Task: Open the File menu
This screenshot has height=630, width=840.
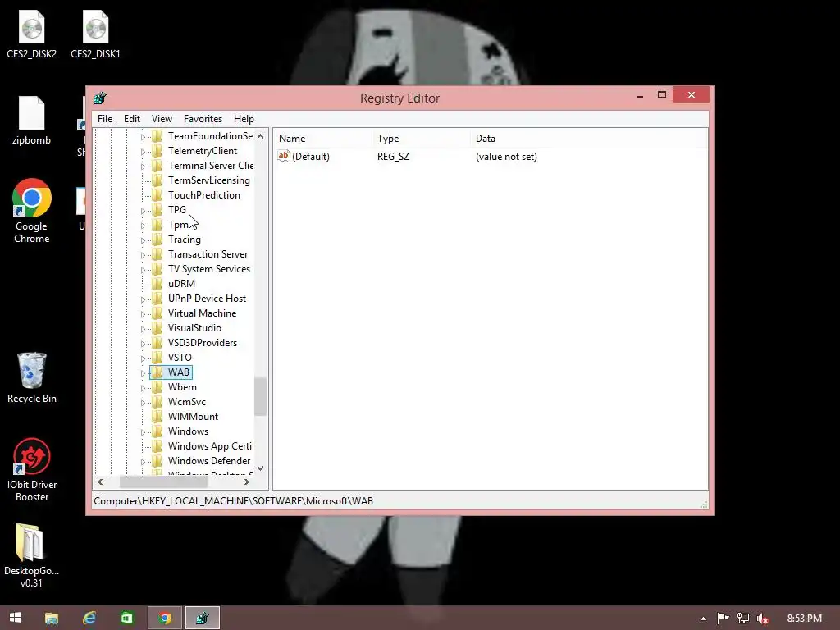Action: (105, 119)
